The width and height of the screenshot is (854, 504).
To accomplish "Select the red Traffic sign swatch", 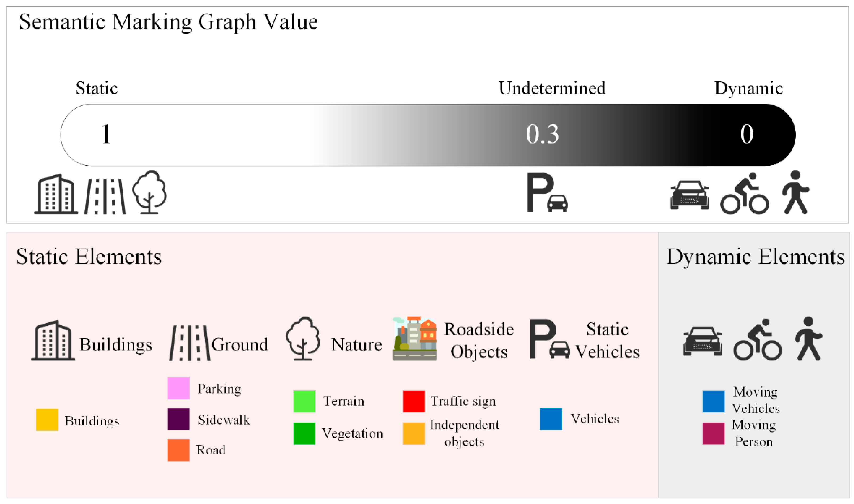I will pos(414,402).
